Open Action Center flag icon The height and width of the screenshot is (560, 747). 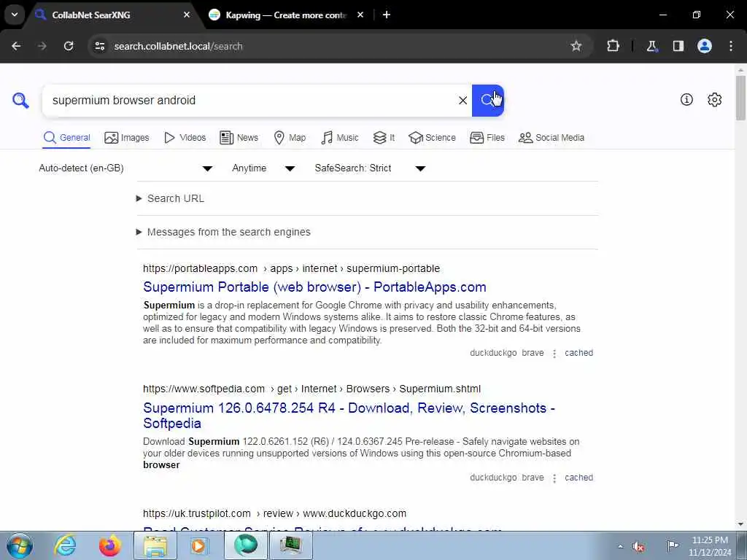tap(673, 545)
